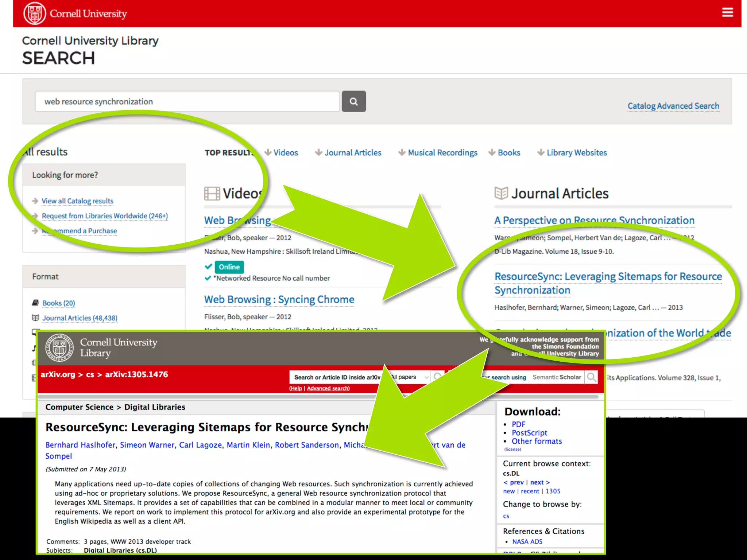The image size is (747, 560).
Task: Jump down to Books results
Action: (x=508, y=153)
